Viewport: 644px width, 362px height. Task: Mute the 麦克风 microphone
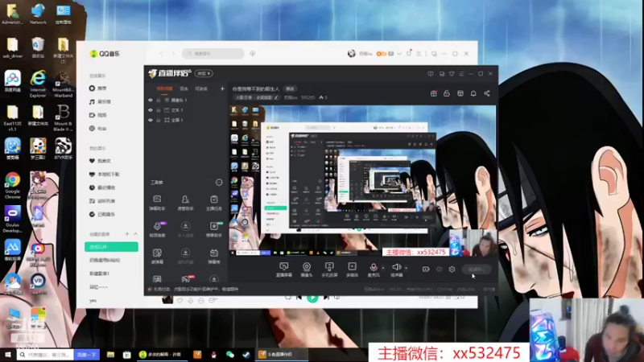374,269
